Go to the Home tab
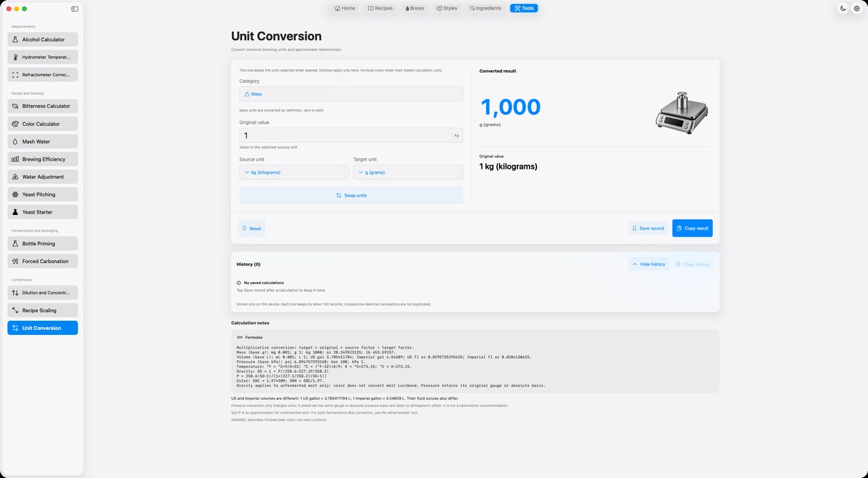Screen dimensions: 868x478 click(345, 8)
